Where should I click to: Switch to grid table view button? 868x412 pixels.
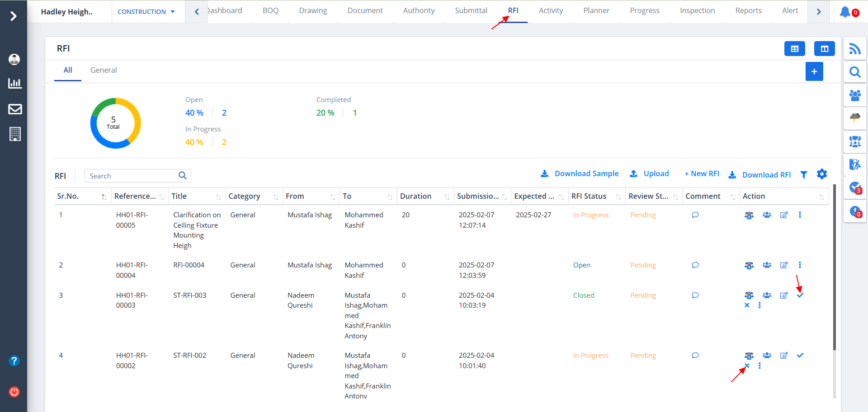pyautogui.click(x=794, y=49)
